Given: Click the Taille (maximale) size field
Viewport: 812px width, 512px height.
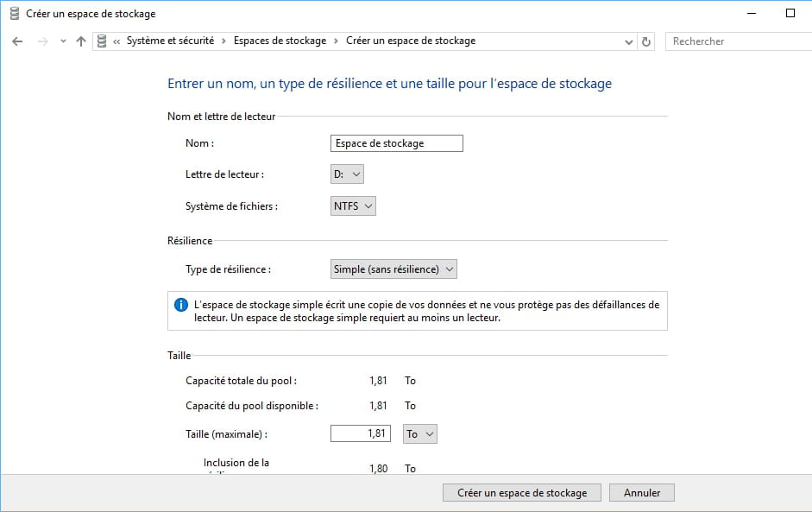Looking at the screenshot, I should point(361,433).
